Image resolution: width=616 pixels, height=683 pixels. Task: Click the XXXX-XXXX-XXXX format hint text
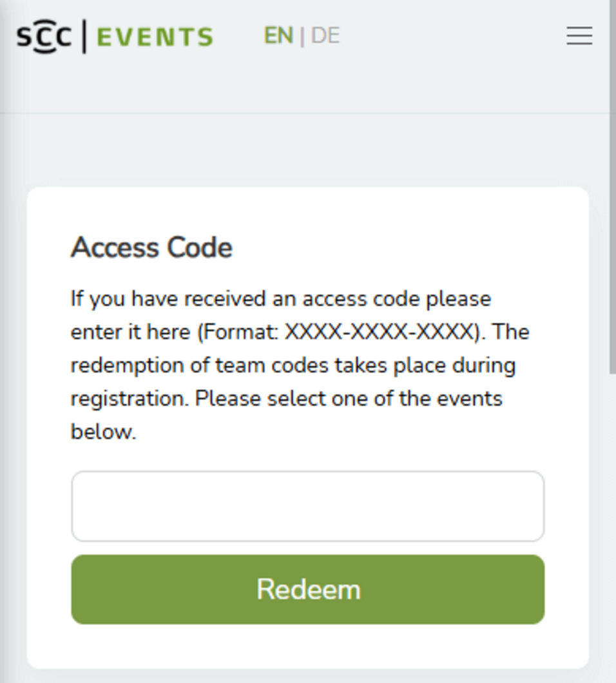(378, 332)
